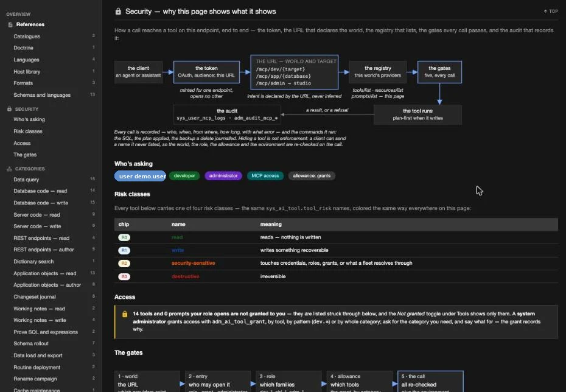
Task: Open Changeset journal category
Action: (35, 296)
